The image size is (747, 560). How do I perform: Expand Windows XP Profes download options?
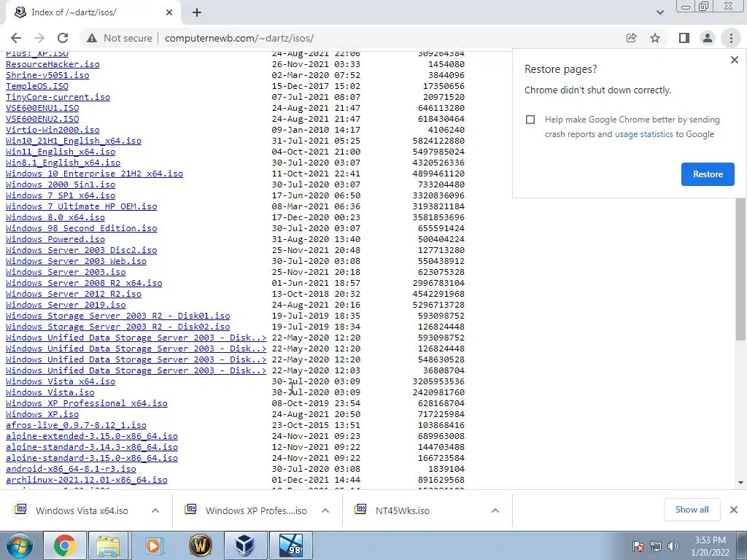[x=325, y=510]
